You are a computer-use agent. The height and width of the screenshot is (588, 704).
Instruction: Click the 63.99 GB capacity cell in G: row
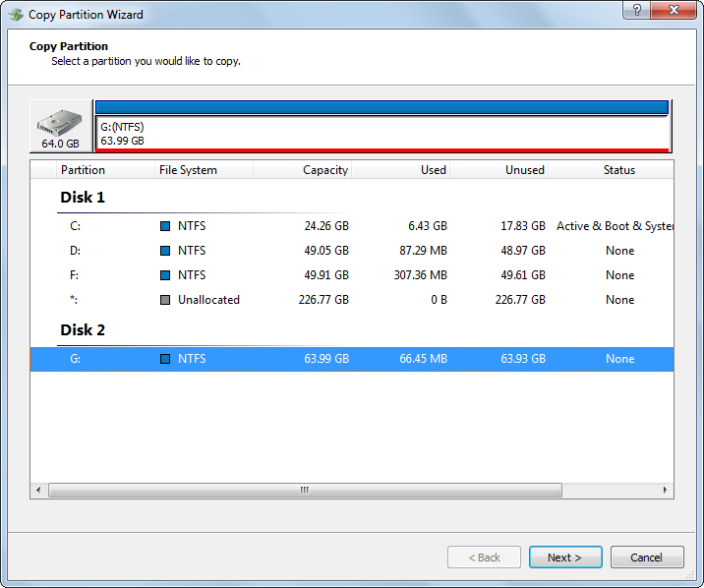[326, 359]
